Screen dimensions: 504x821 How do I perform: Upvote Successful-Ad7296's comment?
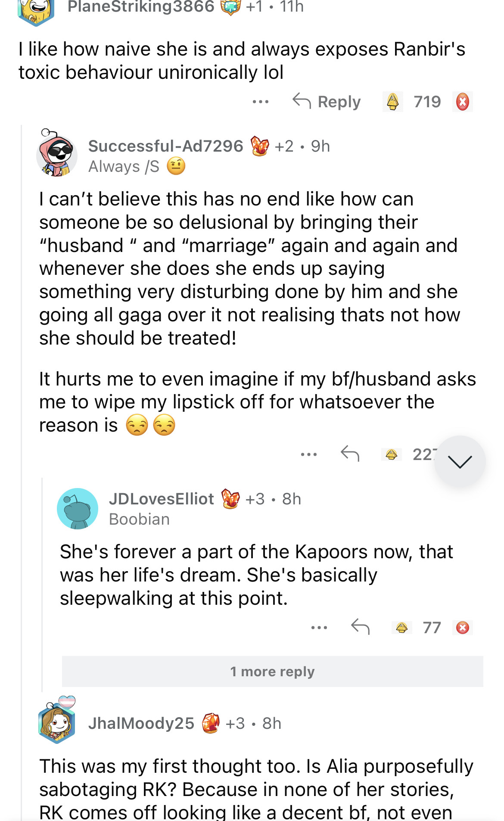[392, 454]
